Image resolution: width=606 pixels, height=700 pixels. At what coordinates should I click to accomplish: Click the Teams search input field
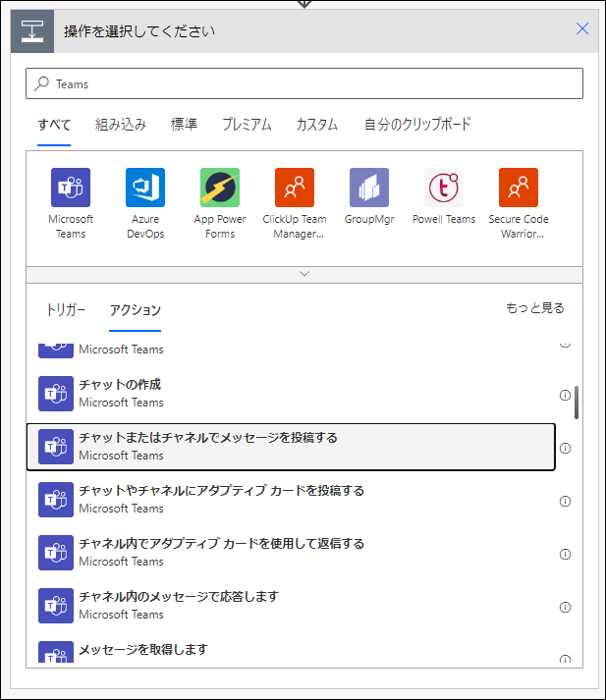pyautogui.click(x=304, y=83)
